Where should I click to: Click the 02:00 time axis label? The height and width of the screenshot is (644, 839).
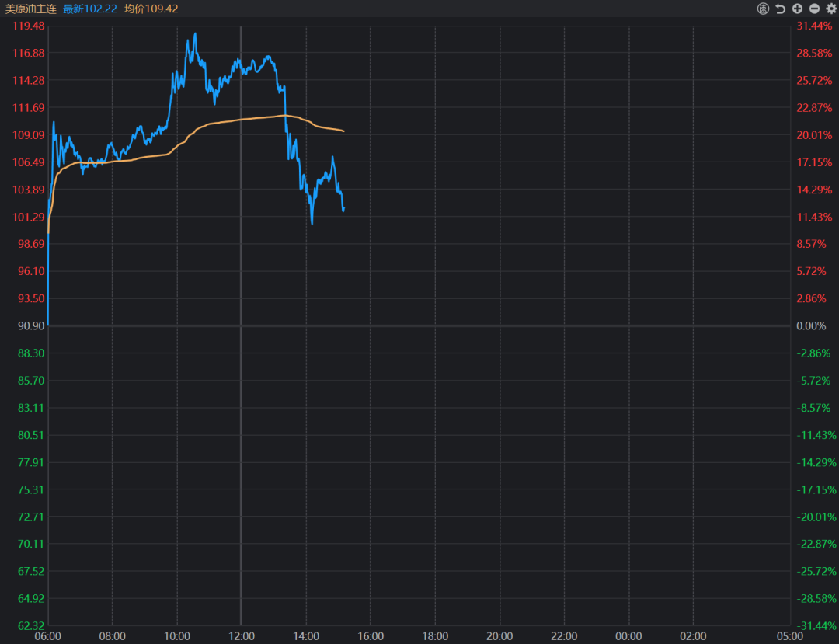point(693,636)
